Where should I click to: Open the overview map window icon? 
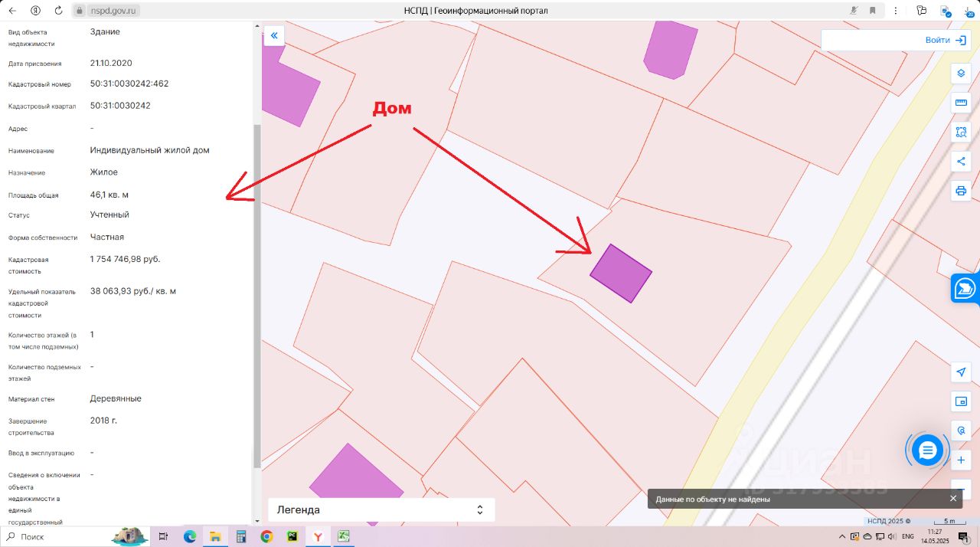click(x=961, y=401)
